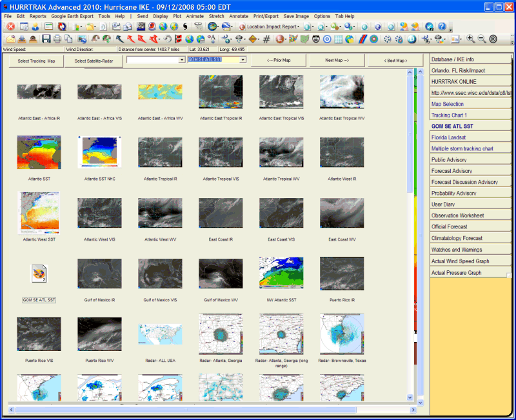
Task: Click the red X icon in top toolbar
Action: pyautogui.click(x=10, y=27)
